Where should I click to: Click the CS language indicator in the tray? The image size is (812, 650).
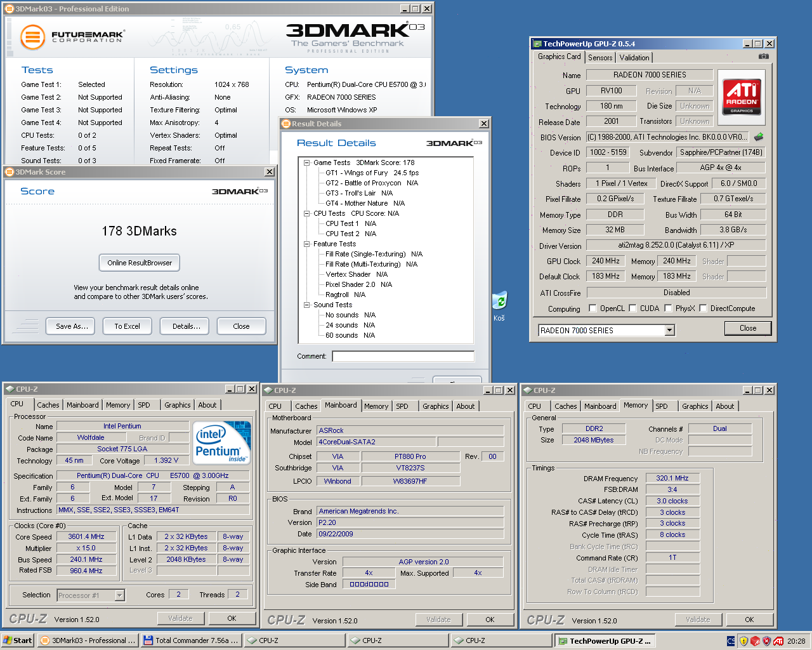[731, 641]
